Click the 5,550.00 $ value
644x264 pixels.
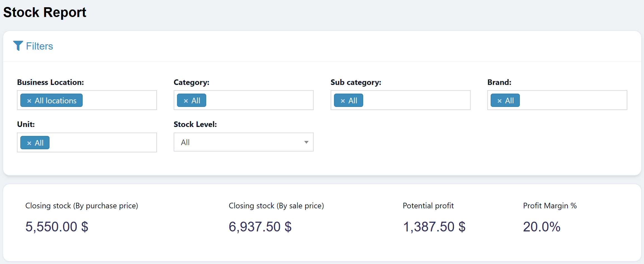[x=57, y=226]
